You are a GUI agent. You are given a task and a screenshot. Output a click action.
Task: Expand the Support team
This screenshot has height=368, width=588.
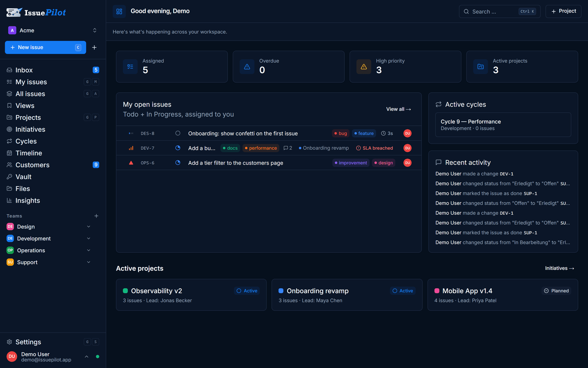coord(89,262)
